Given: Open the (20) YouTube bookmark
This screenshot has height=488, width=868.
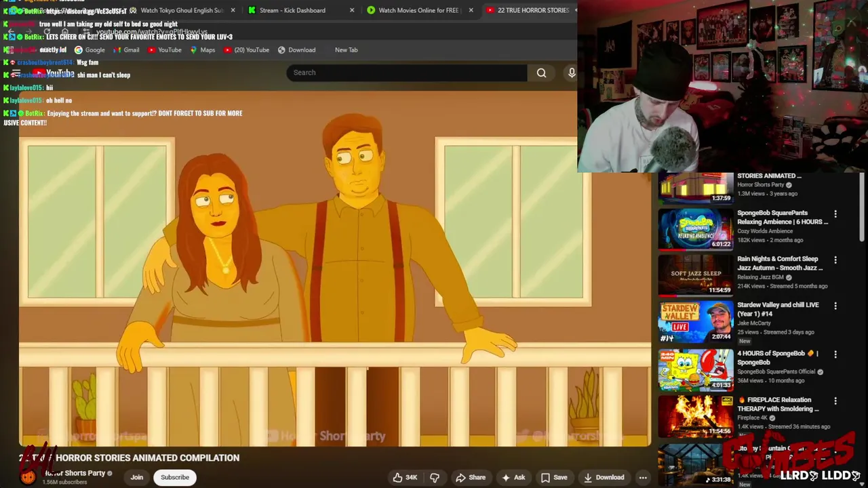Looking at the screenshot, I should [x=247, y=49].
